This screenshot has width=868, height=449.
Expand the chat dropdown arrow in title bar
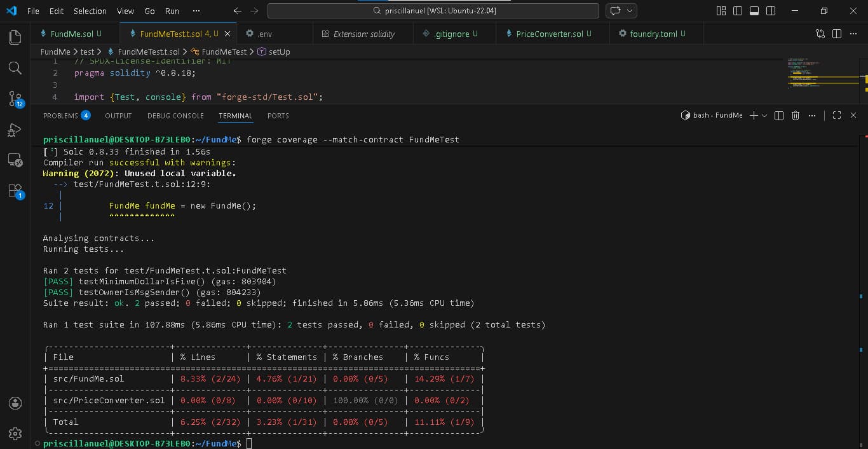point(630,11)
